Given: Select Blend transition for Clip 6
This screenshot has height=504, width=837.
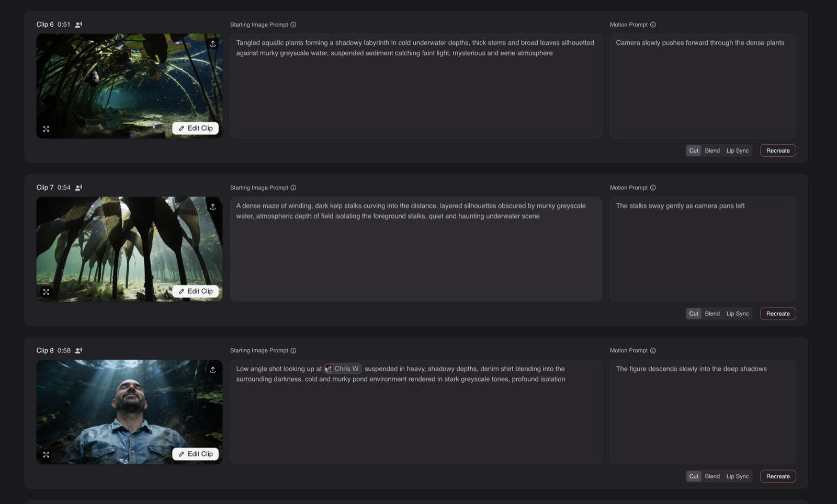Looking at the screenshot, I should coord(712,151).
